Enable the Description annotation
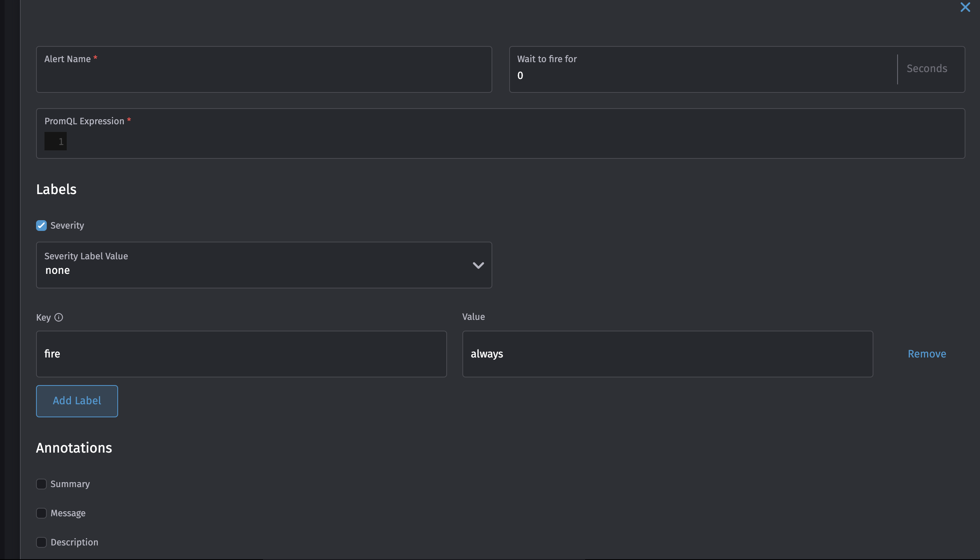This screenshot has width=980, height=560. point(41,542)
